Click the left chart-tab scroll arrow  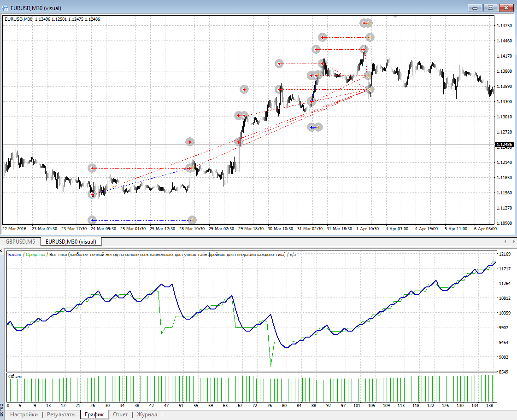pos(505,241)
